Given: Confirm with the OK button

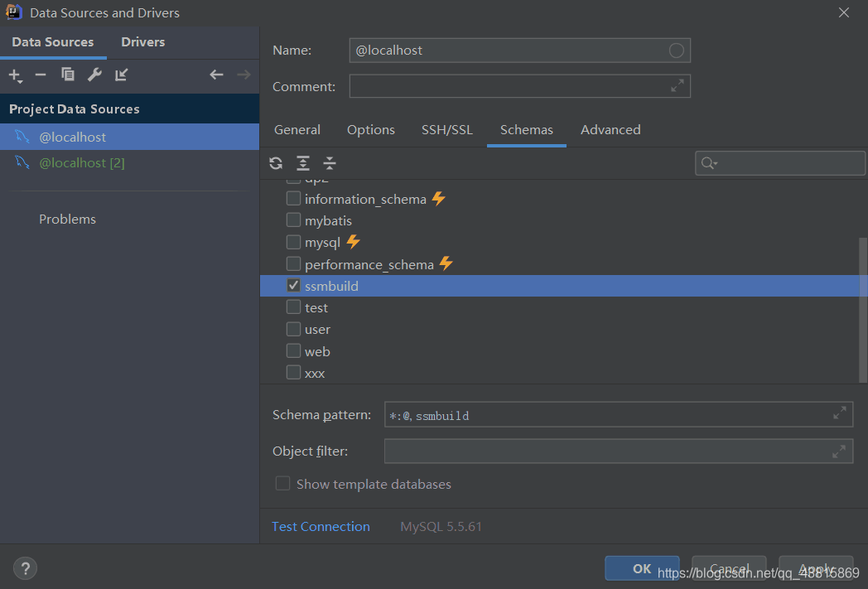Looking at the screenshot, I should tap(642, 568).
